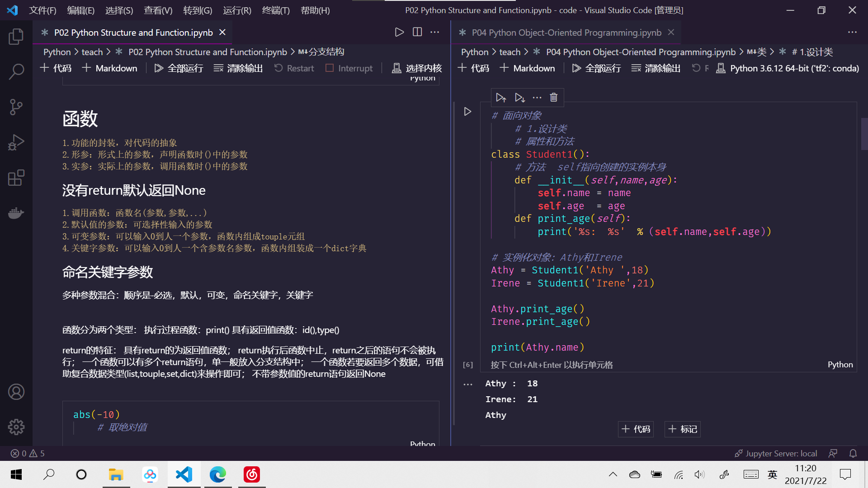Open the kernel picker via 选择内核
The image size is (868, 488).
(416, 68)
